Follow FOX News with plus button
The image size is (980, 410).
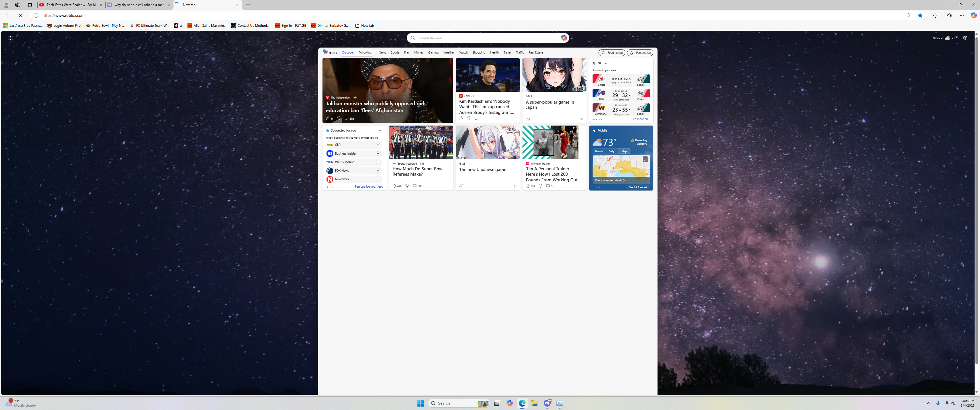pyautogui.click(x=378, y=171)
